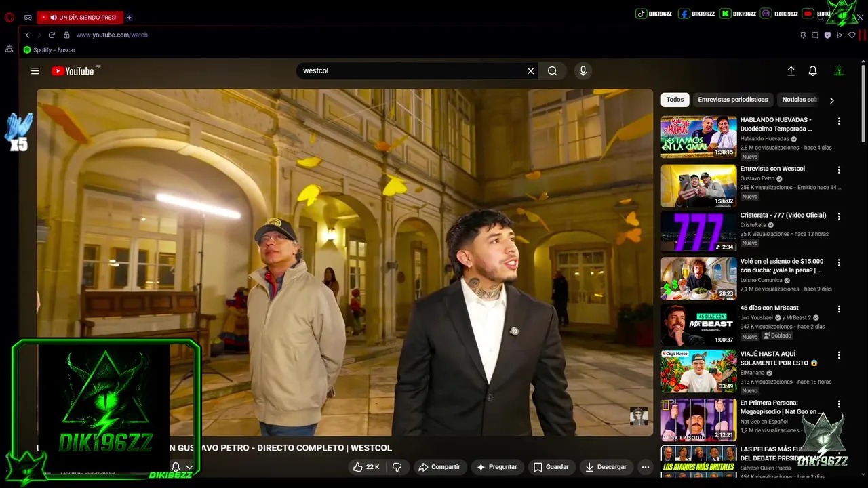Reload the page with refresh icon
This screenshot has height=488, width=868.
pos(52,35)
